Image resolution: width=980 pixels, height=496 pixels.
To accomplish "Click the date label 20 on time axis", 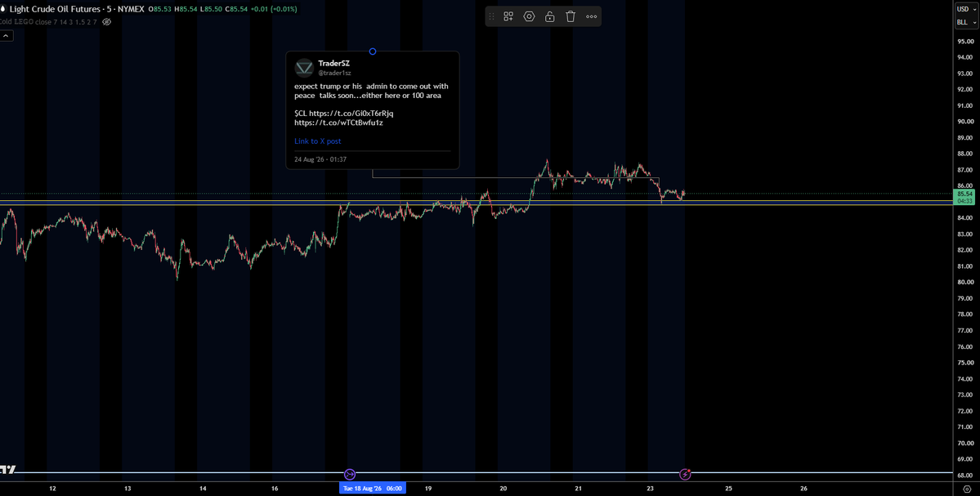I will [x=503, y=489].
